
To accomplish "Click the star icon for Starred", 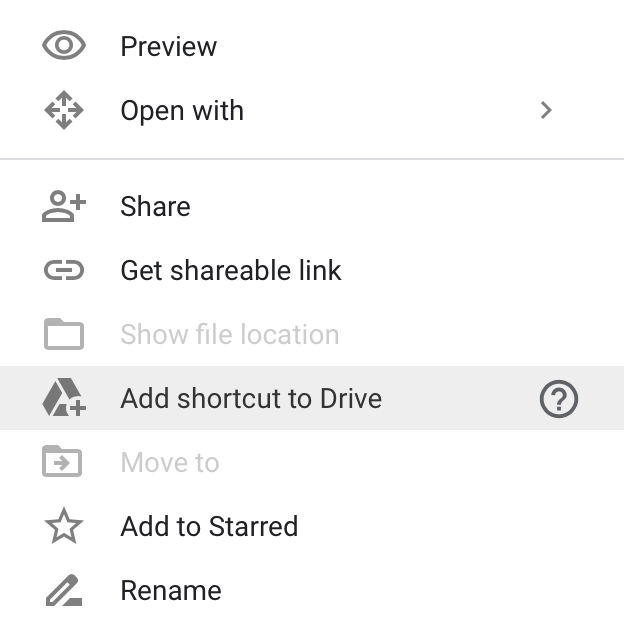I will pyautogui.click(x=64, y=525).
